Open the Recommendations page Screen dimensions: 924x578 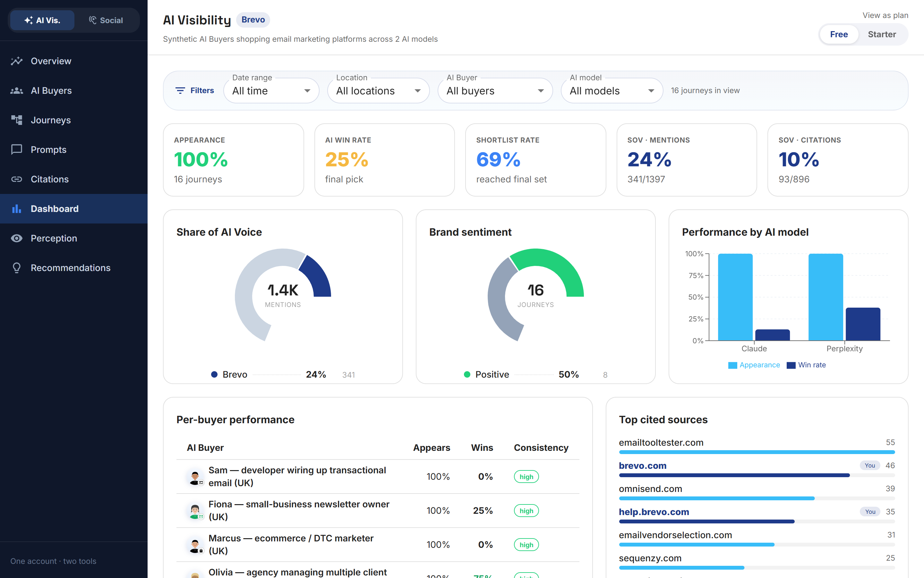pyautogui.click(x=74, y=268)
